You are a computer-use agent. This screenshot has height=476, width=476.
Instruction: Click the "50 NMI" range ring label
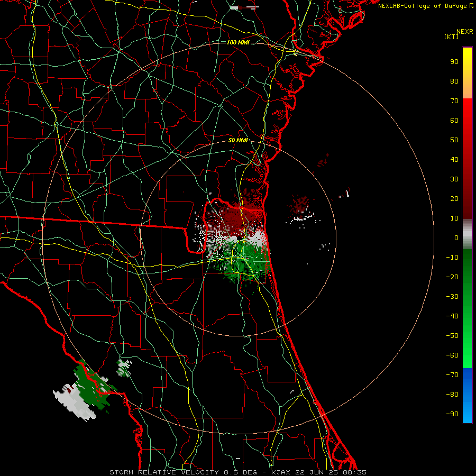click(238, 140)
